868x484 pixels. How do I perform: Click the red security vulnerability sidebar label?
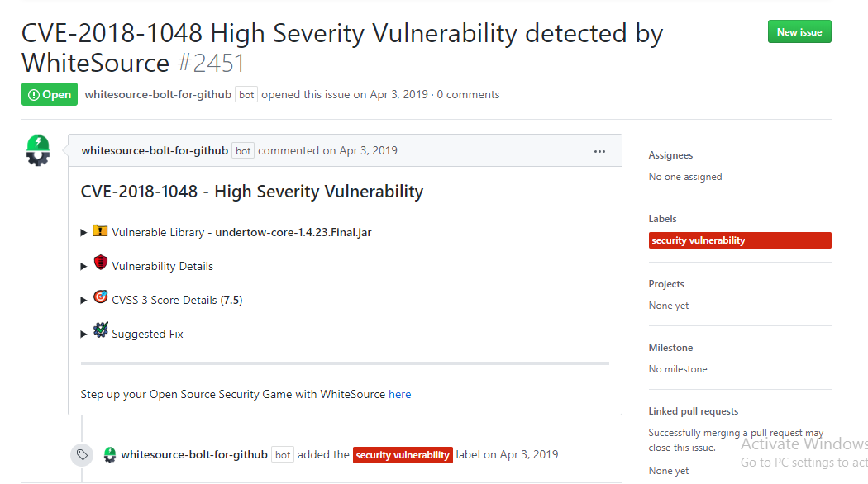pos(740,240)
